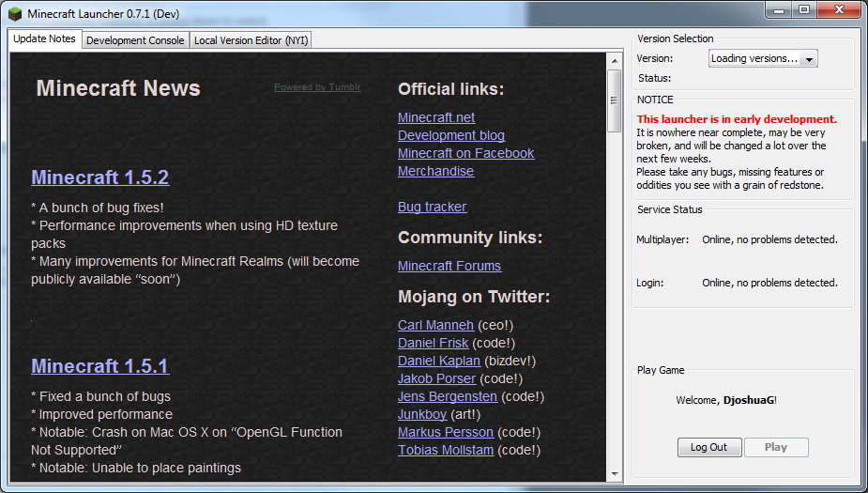Open Jens Bergensten's Twitter link
This screenshot has height=493, width=868.
pos(448,396)
